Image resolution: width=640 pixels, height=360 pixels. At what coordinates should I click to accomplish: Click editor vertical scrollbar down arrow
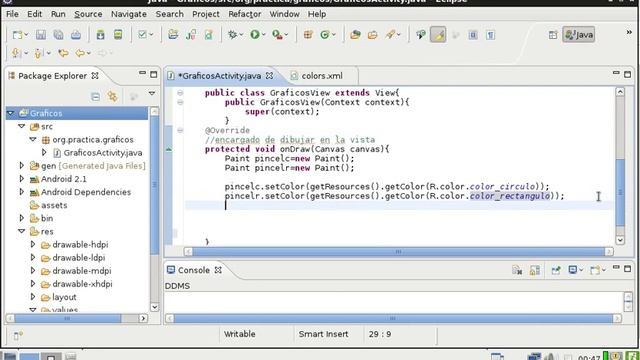point(620,240)
